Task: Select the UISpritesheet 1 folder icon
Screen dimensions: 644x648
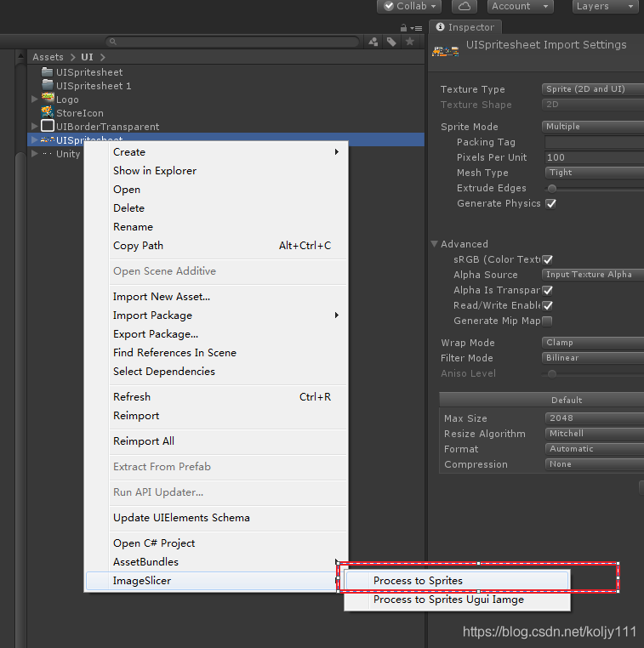Action: click(x=48, y=86)
